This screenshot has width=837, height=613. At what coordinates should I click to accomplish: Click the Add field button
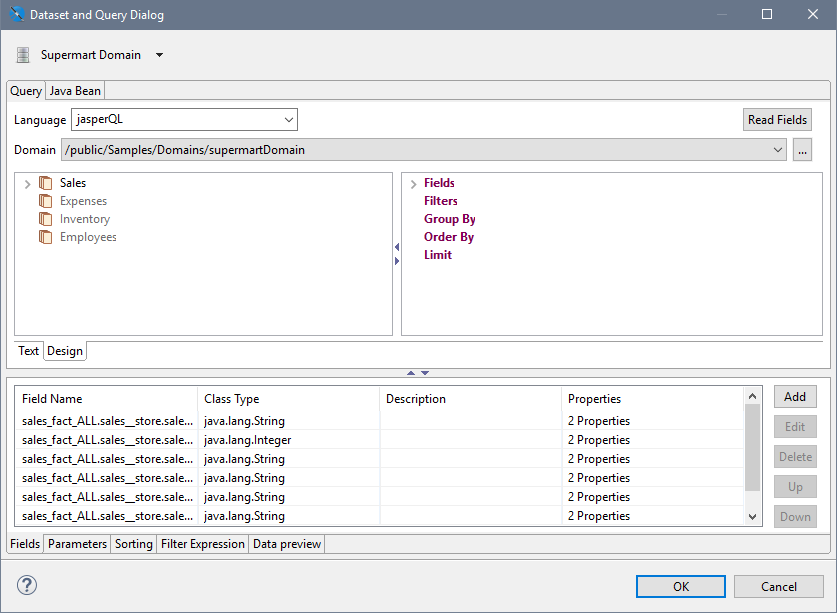[x=795, y=397]
